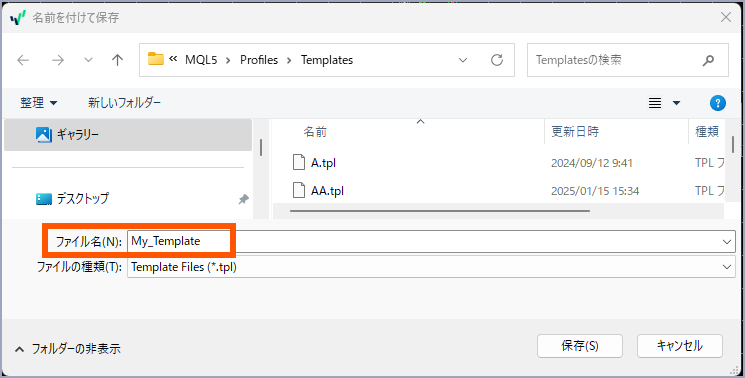Open the view options dropdown arrow
Image resolution: width=745 pixels, height=378 pixels.
[677, 103]
